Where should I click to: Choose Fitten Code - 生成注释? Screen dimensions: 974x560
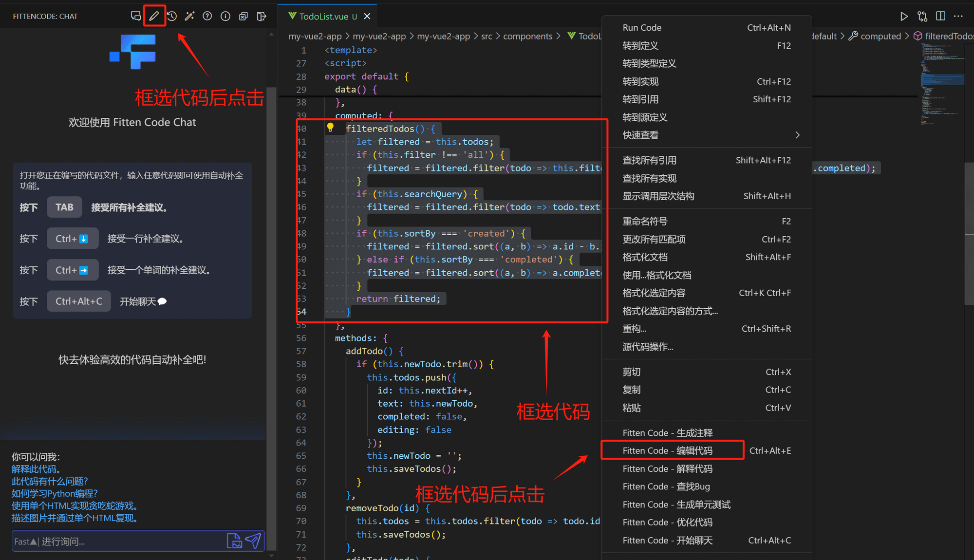click(x=707, y=433)
